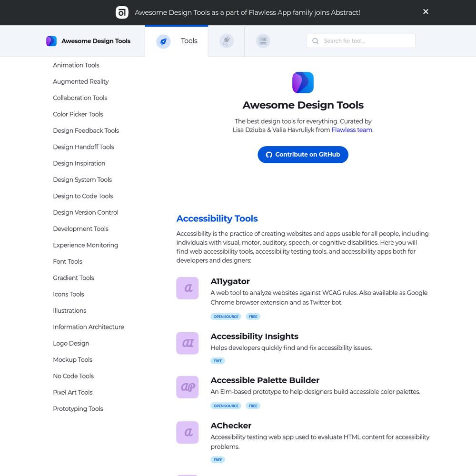
Task: Jump to Color Picker Tools
Action: [x=78, y=114]
